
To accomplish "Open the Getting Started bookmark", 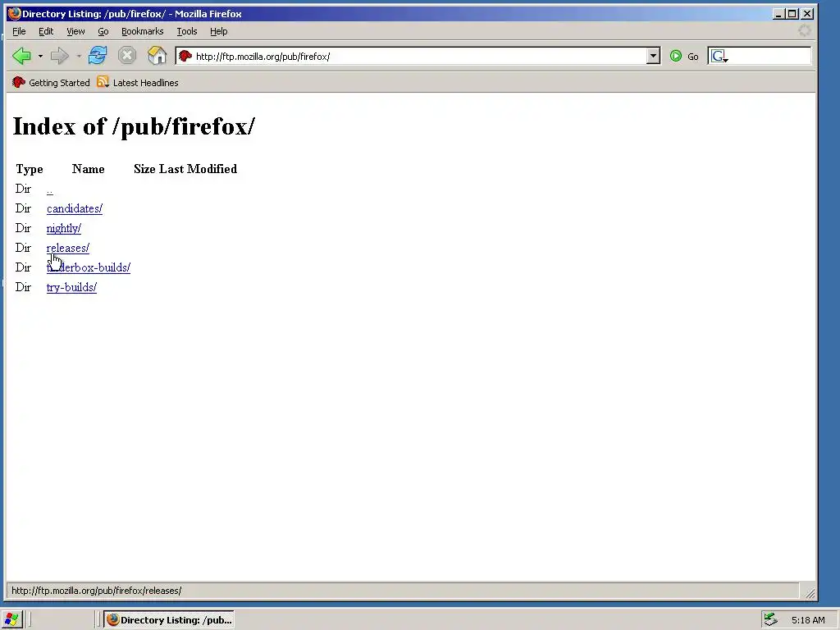I will point(51,83).
